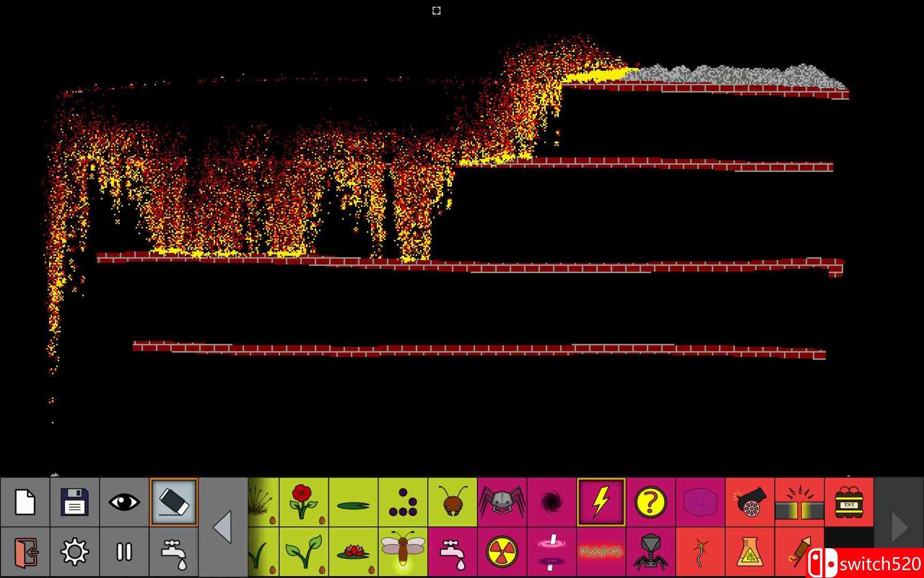Image resolution: width=924 pixels, height=578 pixels.
Task: Toggle the eye view mode
Action: point(124,502)
